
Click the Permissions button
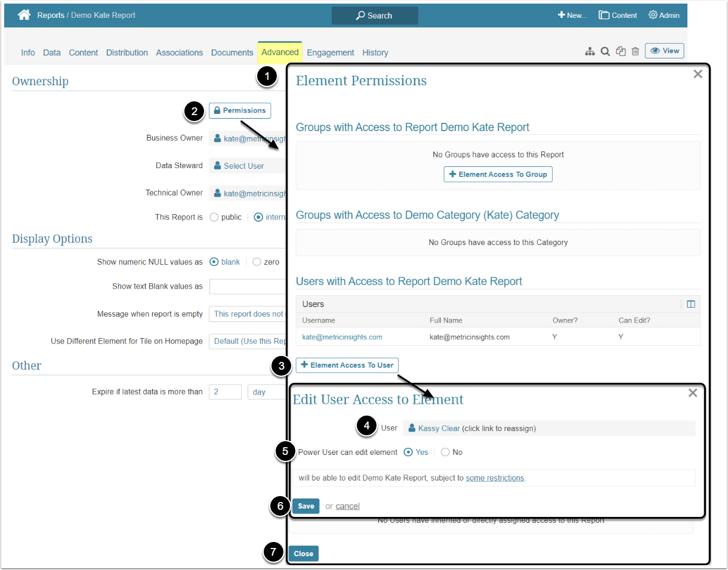coord(240,110)
